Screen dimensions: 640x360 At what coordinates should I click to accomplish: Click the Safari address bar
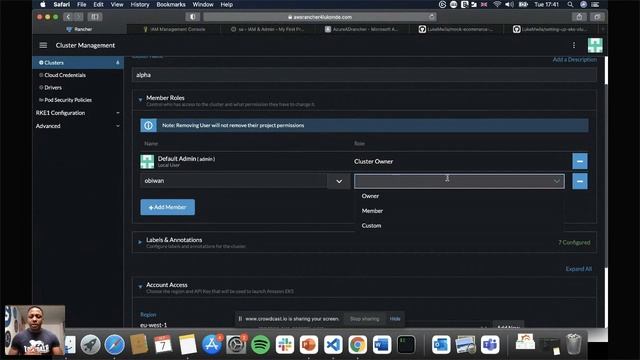tap(320, 17)
